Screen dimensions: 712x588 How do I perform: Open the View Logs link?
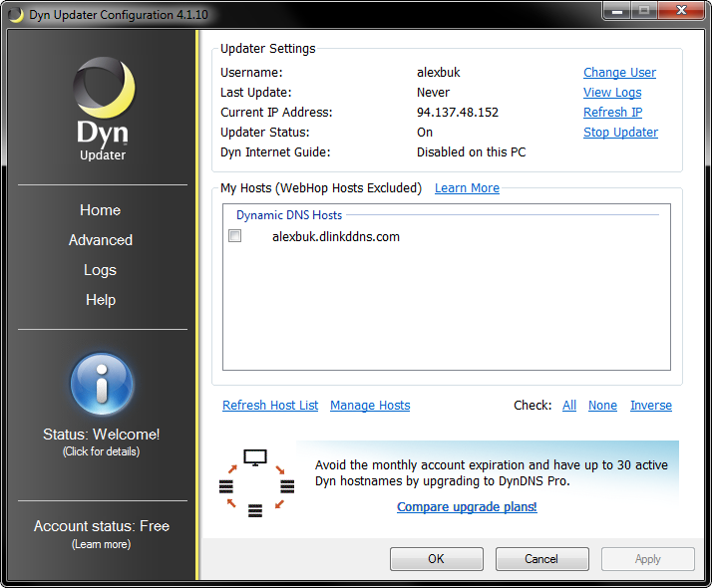point(612,93)
